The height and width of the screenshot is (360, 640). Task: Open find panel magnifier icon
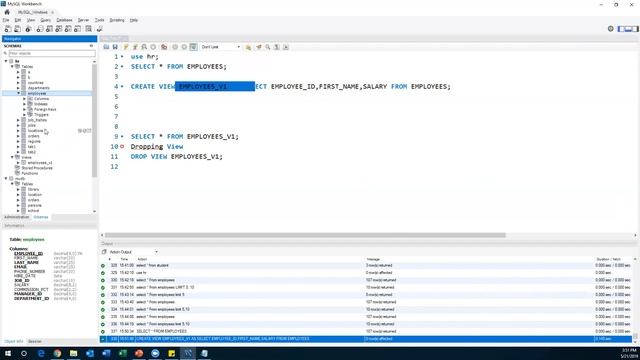[268, 47]
